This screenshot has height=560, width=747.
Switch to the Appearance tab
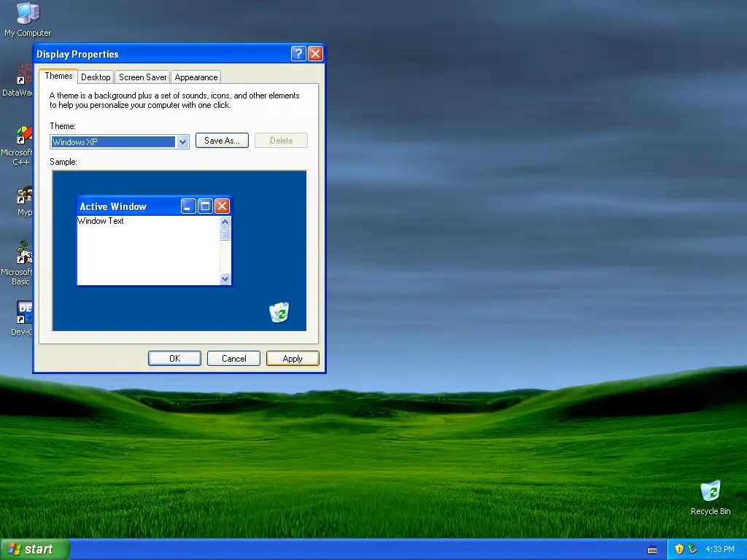click(x=196, y=77)
